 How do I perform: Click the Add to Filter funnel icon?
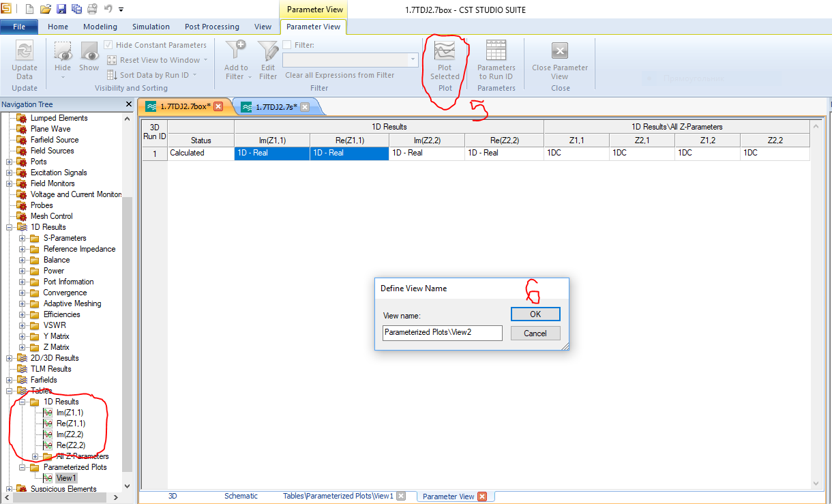(x=236, y=51)
